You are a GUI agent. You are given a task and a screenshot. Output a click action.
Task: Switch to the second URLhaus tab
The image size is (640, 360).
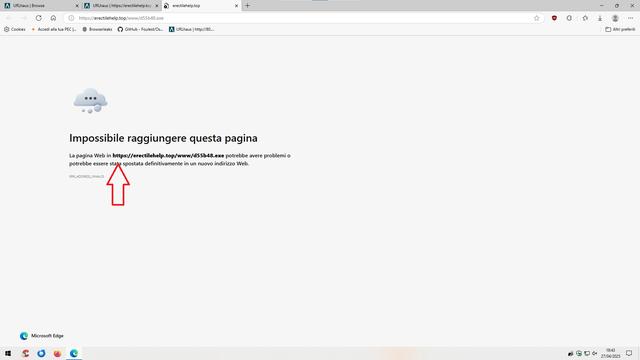pyautogui.click(x=121, y=6)
